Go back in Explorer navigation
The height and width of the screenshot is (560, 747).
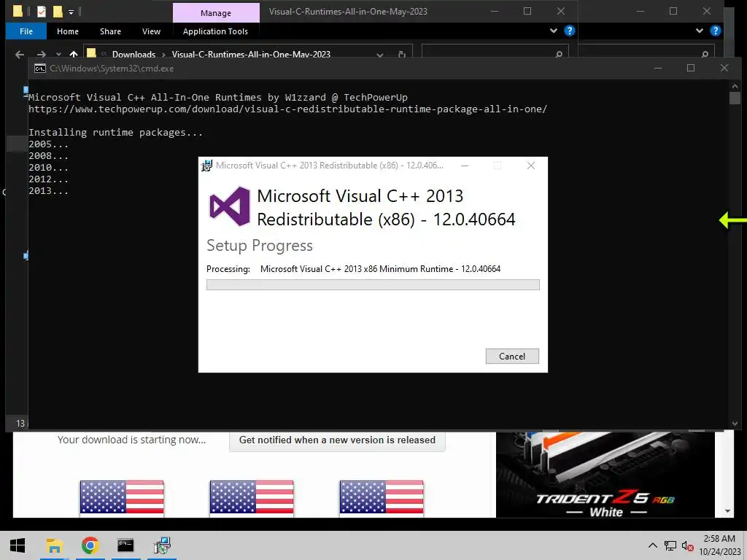tap(20, 54)
